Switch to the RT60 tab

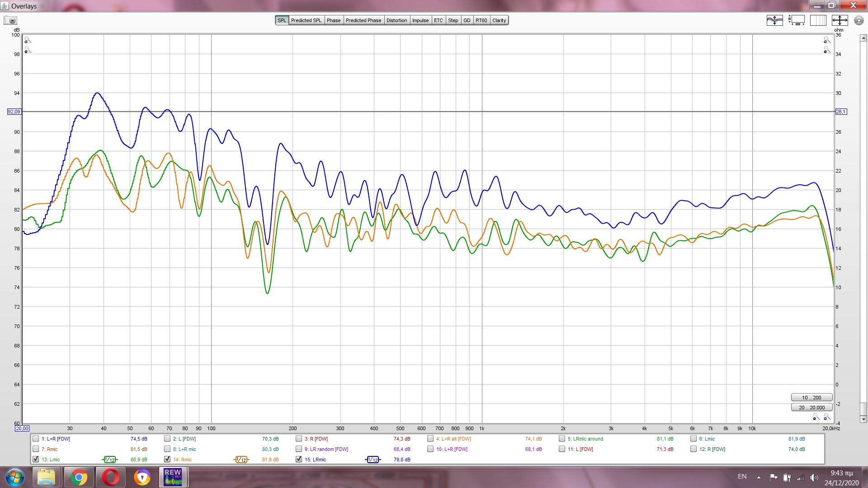pos(481,20)
